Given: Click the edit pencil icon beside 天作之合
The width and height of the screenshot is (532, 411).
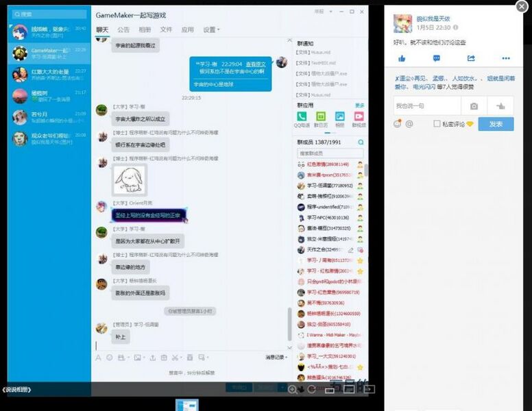Looking at the screenshot, I should pyautogui.click(x=351, y=250).
